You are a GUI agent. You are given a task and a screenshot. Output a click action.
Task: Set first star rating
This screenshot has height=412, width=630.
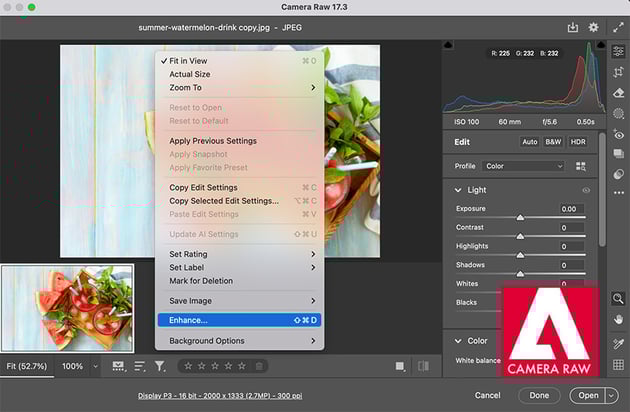(188, 366)
